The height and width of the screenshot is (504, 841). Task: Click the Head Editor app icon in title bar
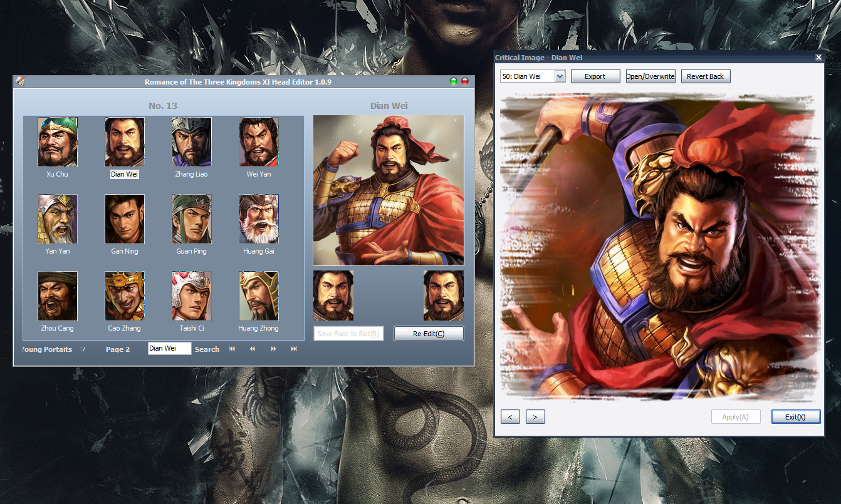(20, 81)
